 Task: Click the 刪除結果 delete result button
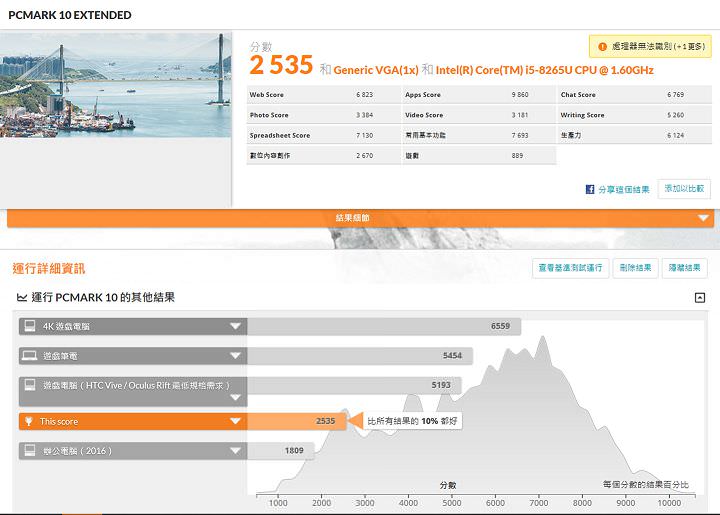pyautogui.click(x=635, y=268)
